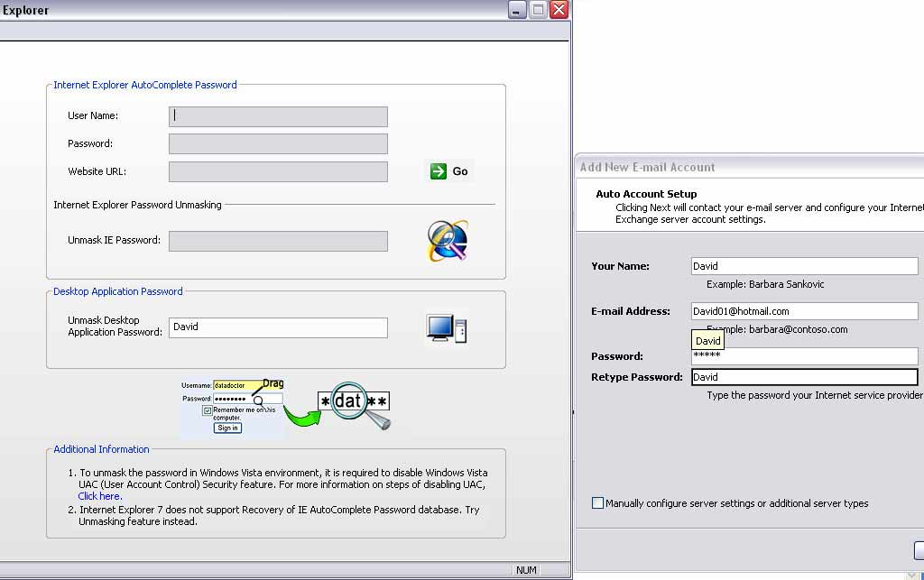Click the yellow 'David' tooltip
Viewport: 924px width, 580px height.
point(707,341)
